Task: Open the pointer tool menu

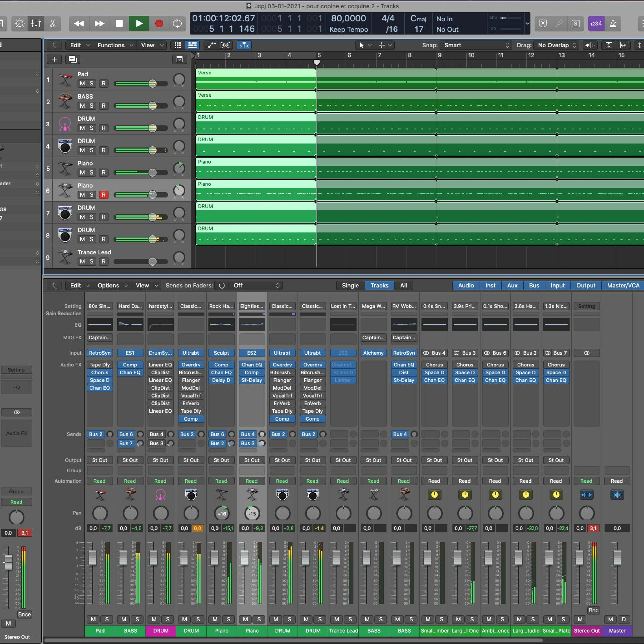Action: (365, 45)
